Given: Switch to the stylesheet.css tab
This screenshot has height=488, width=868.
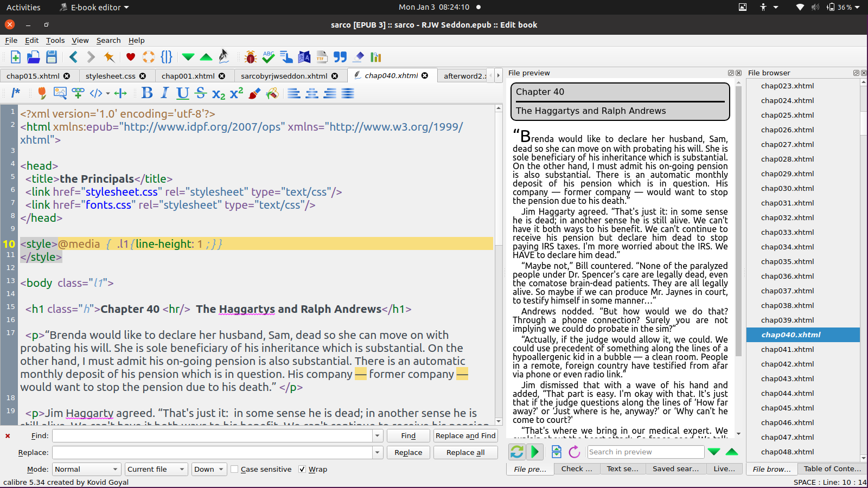Looking at the screenshot, I should [x=111, y=76].
